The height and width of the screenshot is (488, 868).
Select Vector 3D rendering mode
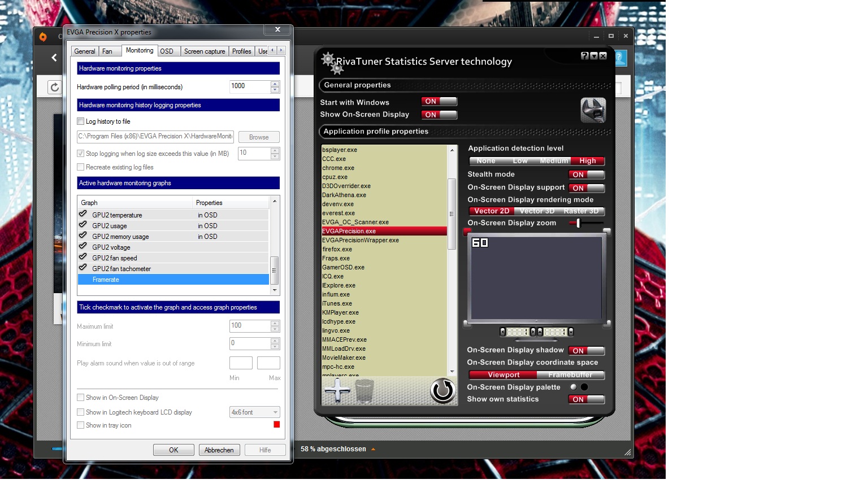pos(537,211)
